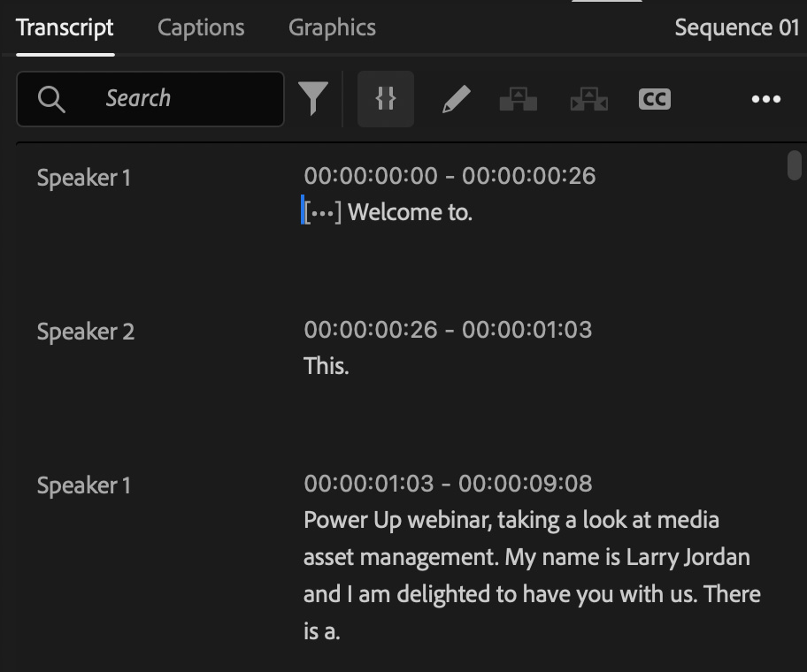The width and height of the screenshot is (807, 672).
Task: Click timecode 00:00:01:03 - 00:00:09:08
Action: 448,484
